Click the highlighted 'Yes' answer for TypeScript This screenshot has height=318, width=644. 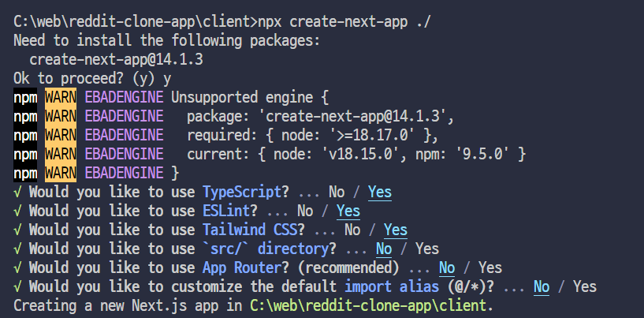[x=379, y=192]
